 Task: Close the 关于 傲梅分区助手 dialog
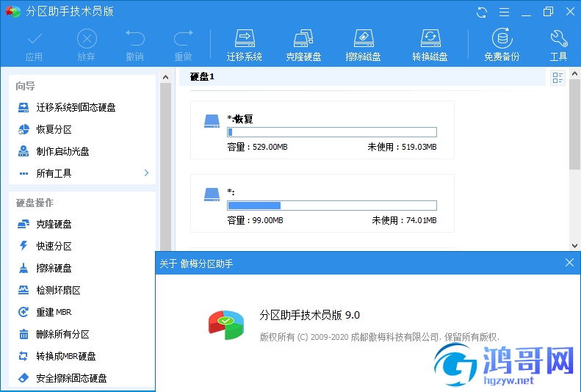(x=569, y=263)
